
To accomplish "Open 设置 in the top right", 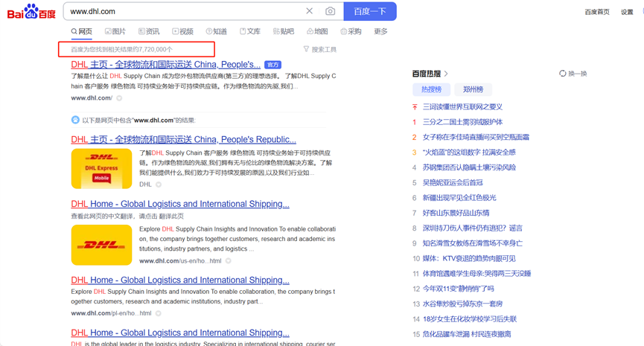I will 627,12.
